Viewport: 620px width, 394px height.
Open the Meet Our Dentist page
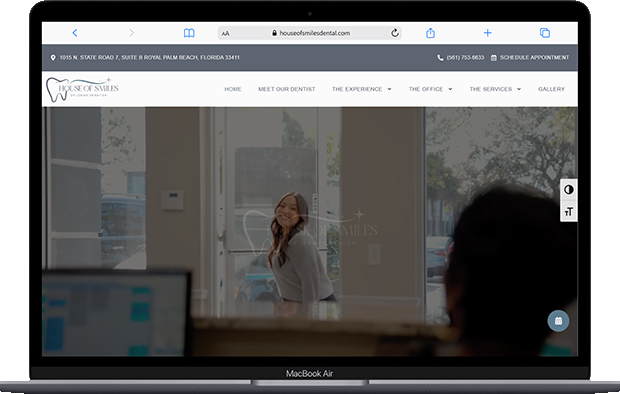pyautogui.click(x=287, y=89)
